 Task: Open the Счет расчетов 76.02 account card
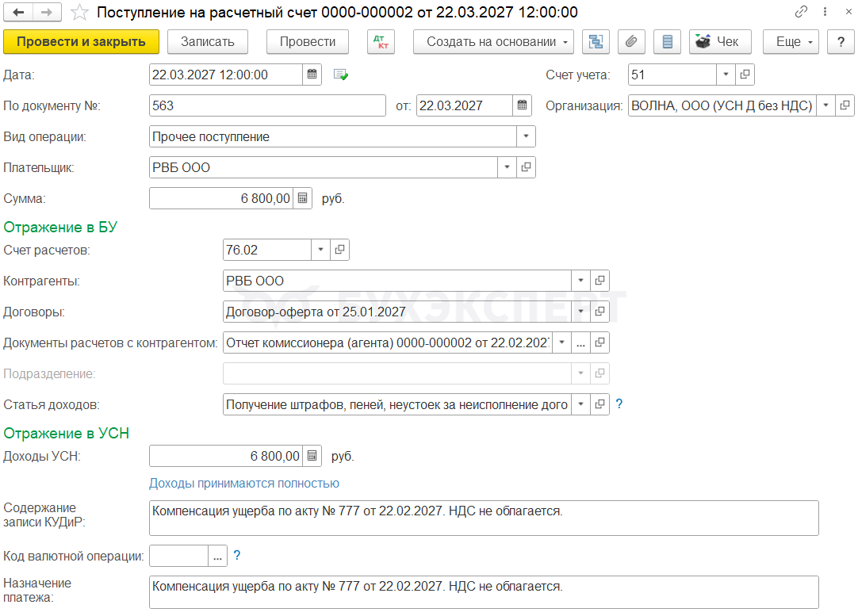tap(340, 250)
